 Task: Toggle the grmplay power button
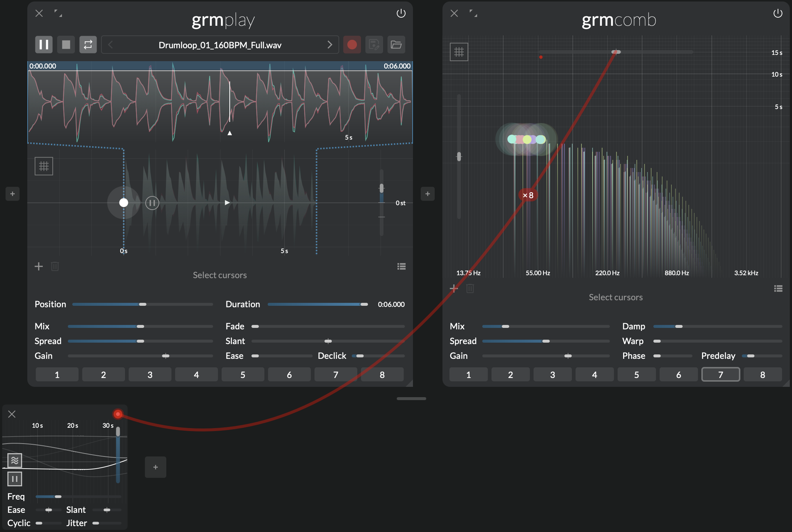click(x=401, y=14)
